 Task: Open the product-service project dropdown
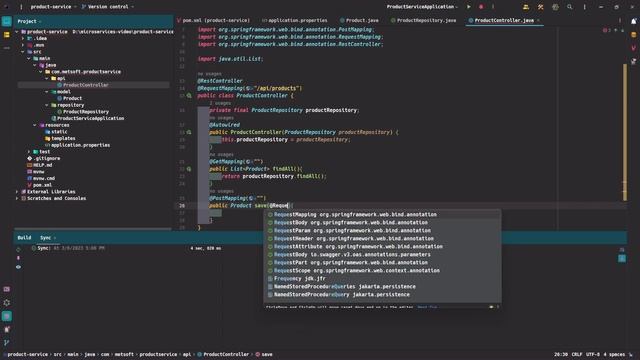[53, 7]
